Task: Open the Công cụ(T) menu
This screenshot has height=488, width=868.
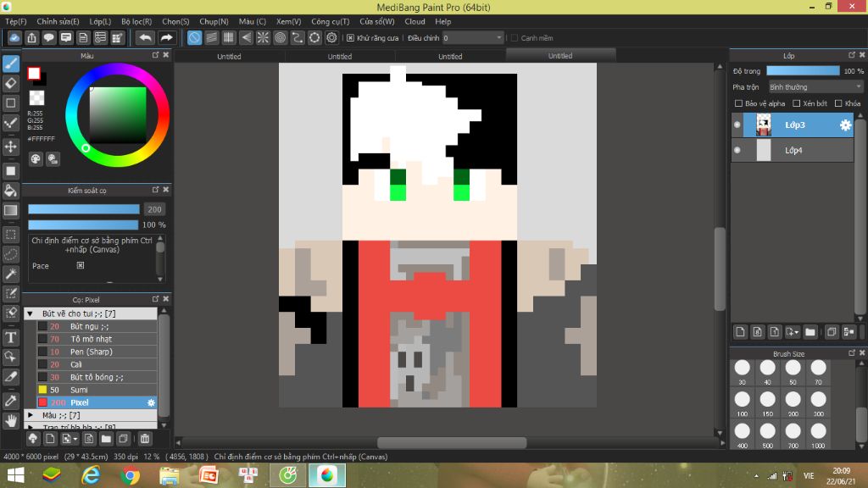Action: [330, 21]
